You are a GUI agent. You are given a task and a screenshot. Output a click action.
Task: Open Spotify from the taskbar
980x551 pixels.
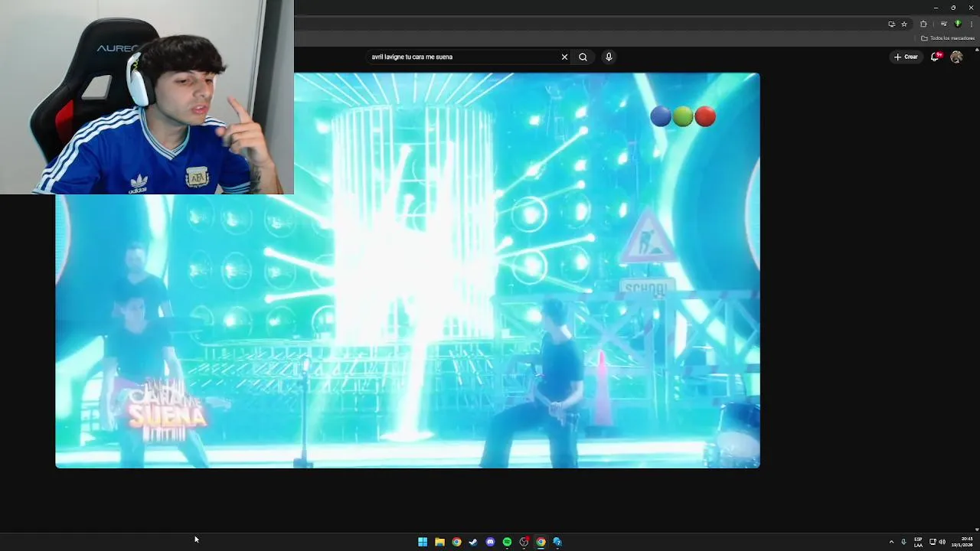click(x=507, y=542)
